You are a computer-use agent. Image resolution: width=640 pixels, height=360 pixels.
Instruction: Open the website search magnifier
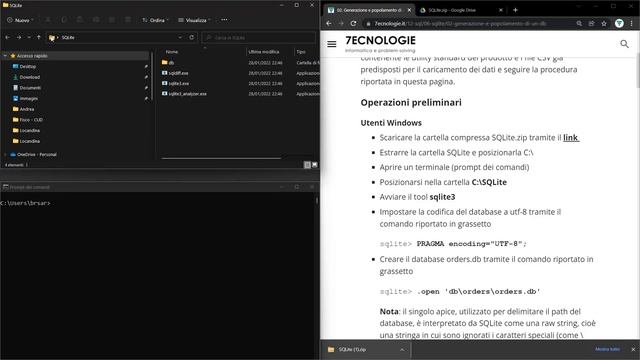624,44
